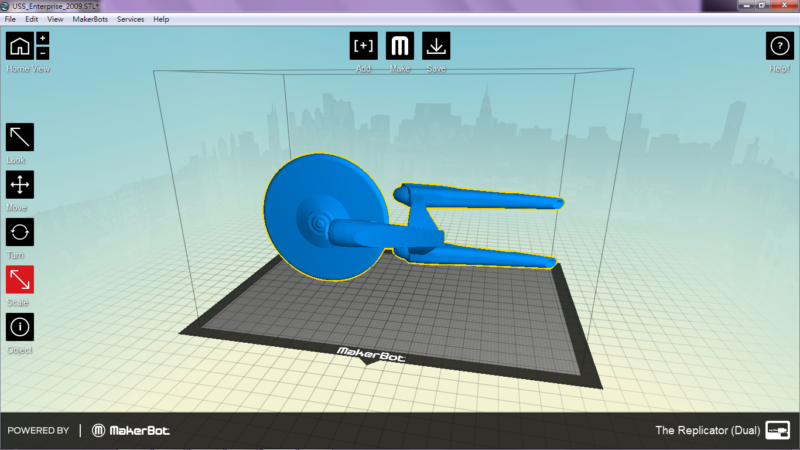Click the Replicator printer status icon
The height and width of the screenshot is (450, 800).
click(x=778, y=430)
